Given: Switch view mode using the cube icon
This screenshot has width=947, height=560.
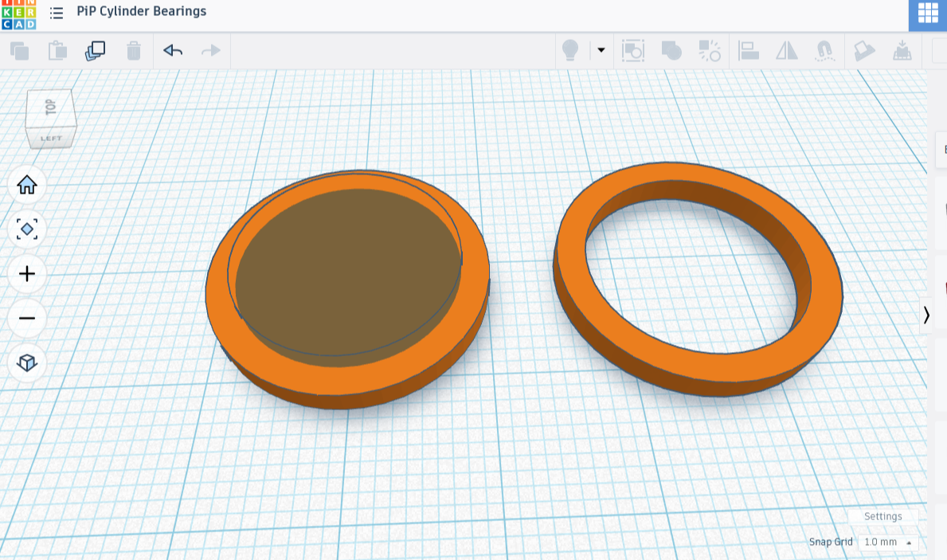Looking at the screenshot, I should (27, 363).
